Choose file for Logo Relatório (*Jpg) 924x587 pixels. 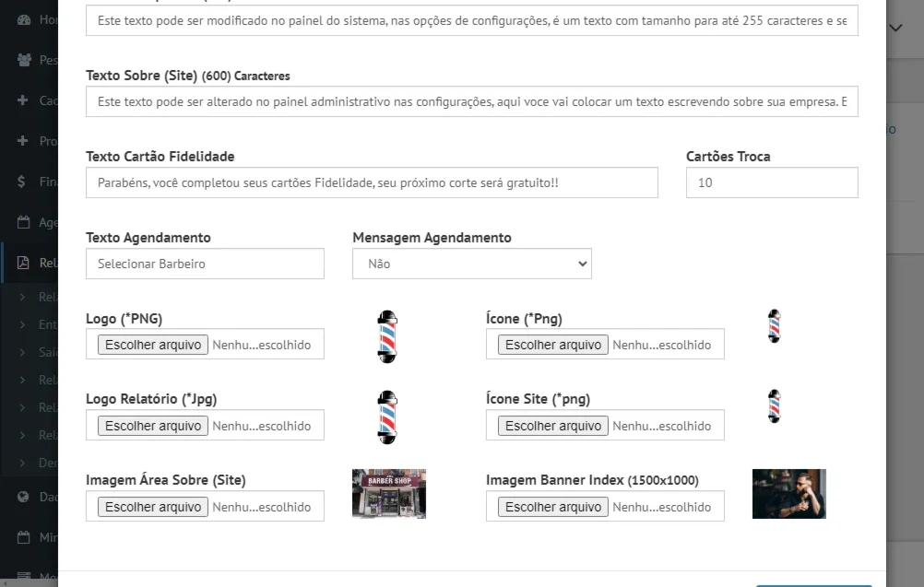[x=153, y=426]
